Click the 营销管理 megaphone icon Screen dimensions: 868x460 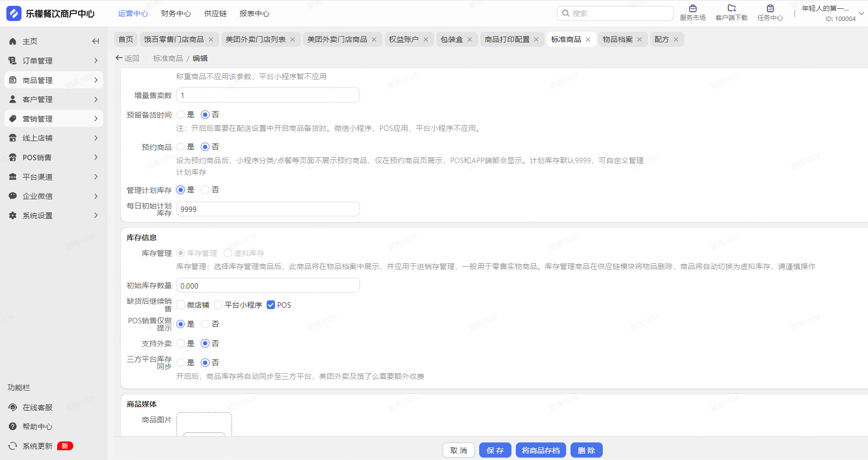point(13,119)
